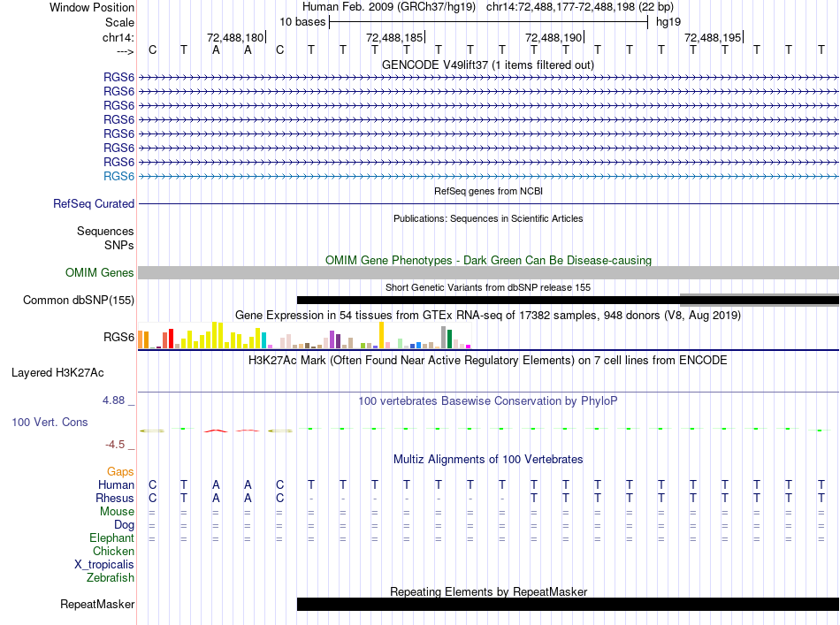Image resolution: width=840 pixels, height=625 pixels.
Task: Click the RefSeq Curated intron line
Action: click(x=488, y=204)
